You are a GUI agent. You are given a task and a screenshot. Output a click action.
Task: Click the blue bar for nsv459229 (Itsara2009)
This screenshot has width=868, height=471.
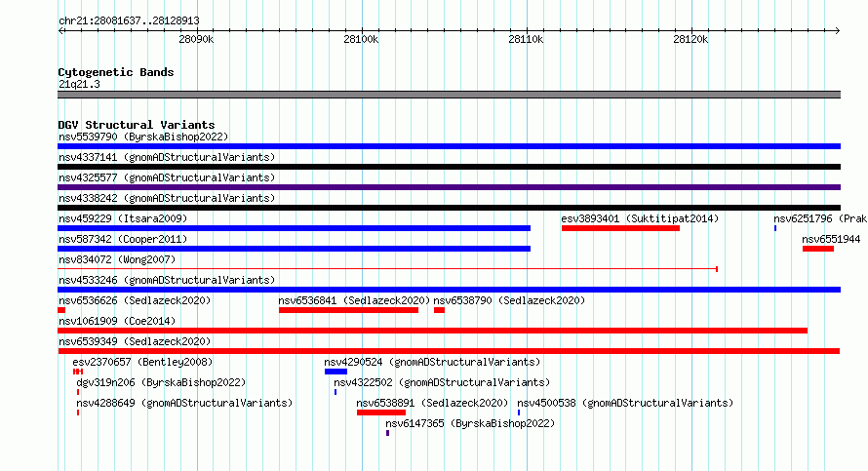tap(294, 228)
